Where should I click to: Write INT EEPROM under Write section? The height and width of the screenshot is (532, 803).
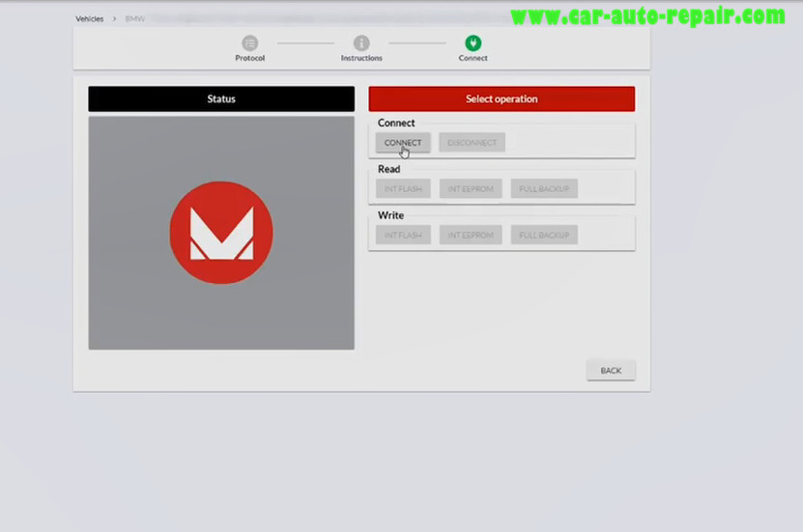[471, 236]
